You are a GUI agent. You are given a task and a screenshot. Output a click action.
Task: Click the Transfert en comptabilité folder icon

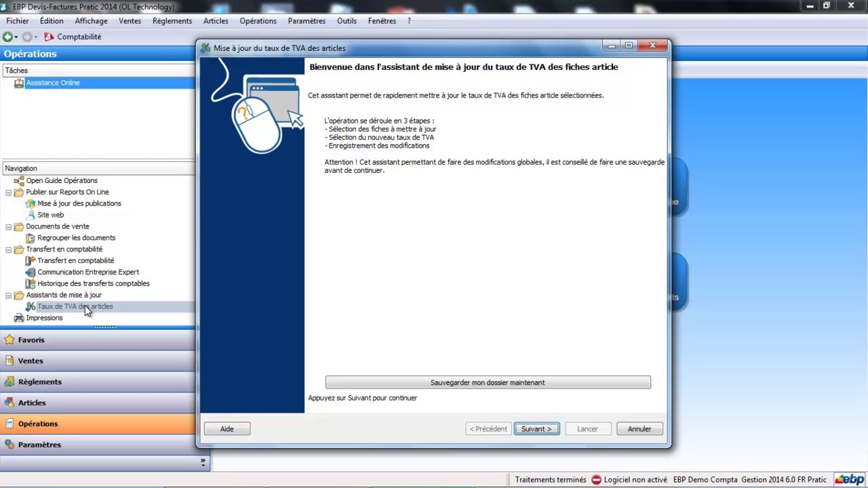[x=19, y=249]
